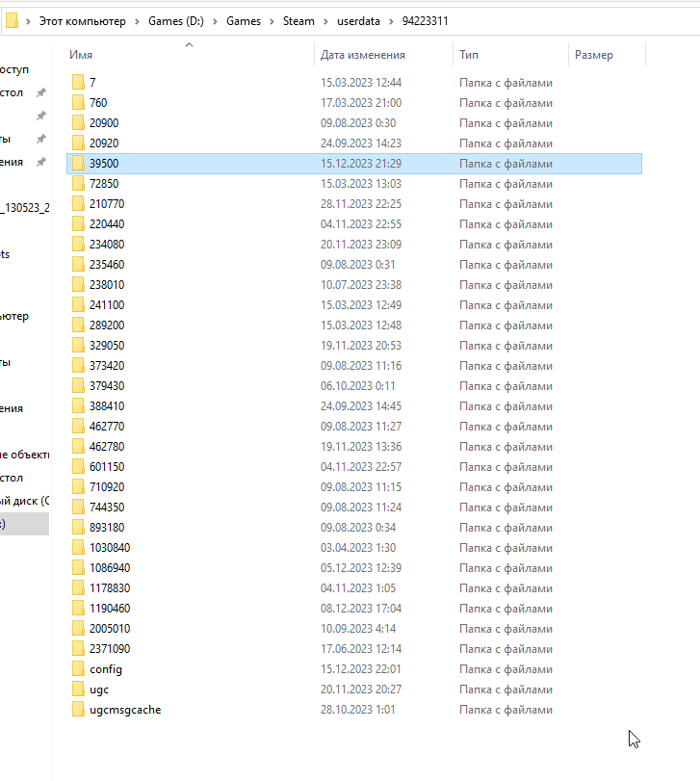Select folder name 388410
The width and height of the screenshot is (700, 781).
tap(107, 406)
